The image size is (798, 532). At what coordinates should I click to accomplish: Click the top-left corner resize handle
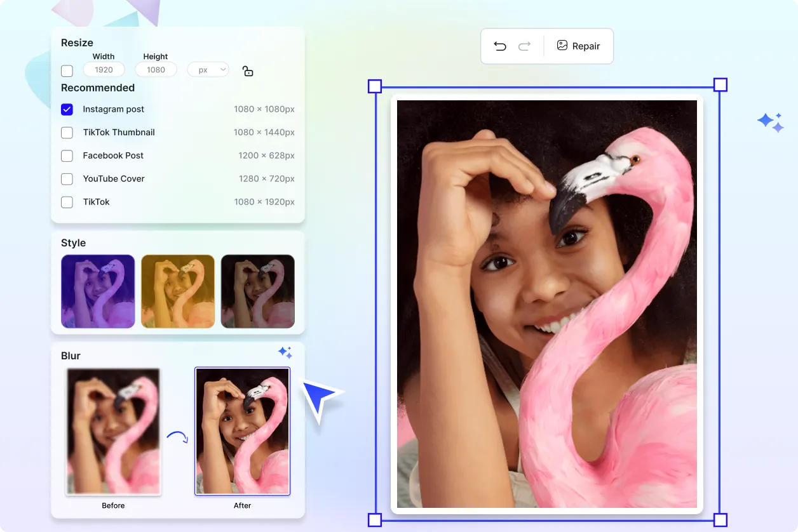coord(375,86)
